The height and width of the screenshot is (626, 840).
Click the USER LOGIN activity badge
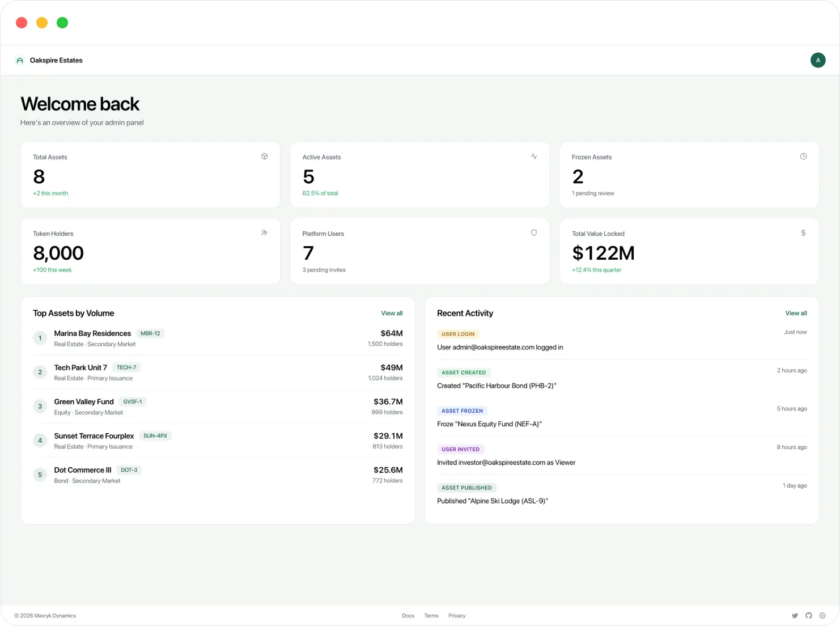click(458, 335)
